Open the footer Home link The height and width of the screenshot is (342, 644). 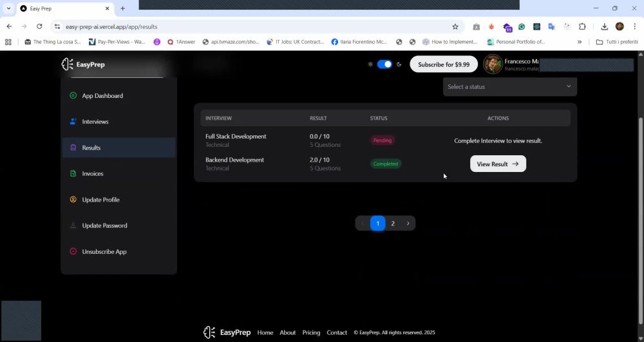265,332
